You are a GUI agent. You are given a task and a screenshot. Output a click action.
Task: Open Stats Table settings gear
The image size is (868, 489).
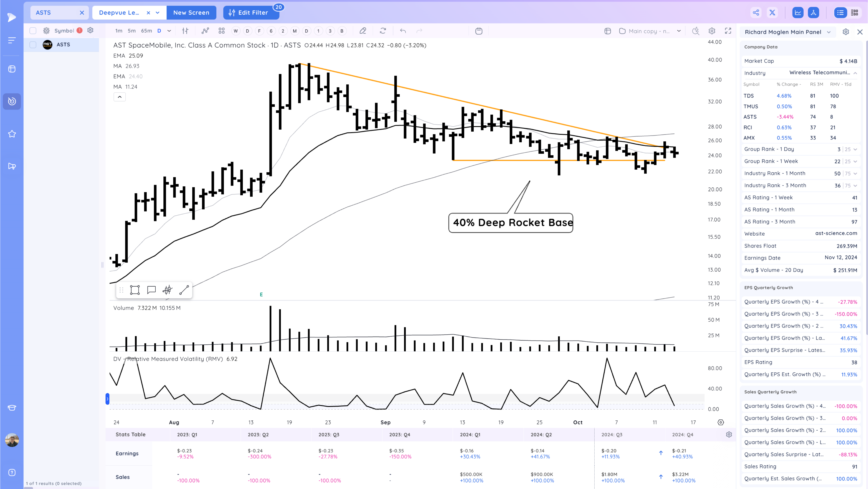(x=729, y=434)
